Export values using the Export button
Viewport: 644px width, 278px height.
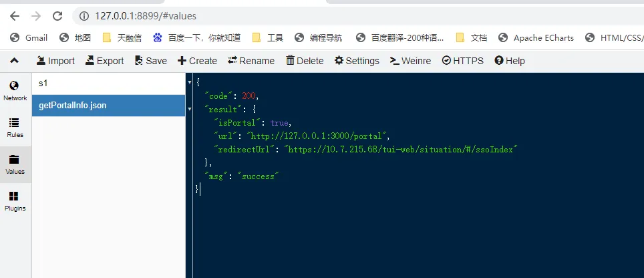coord(104,61)
